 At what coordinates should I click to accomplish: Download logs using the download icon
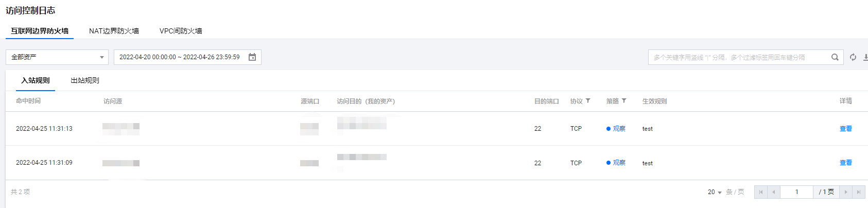[865, 57]
